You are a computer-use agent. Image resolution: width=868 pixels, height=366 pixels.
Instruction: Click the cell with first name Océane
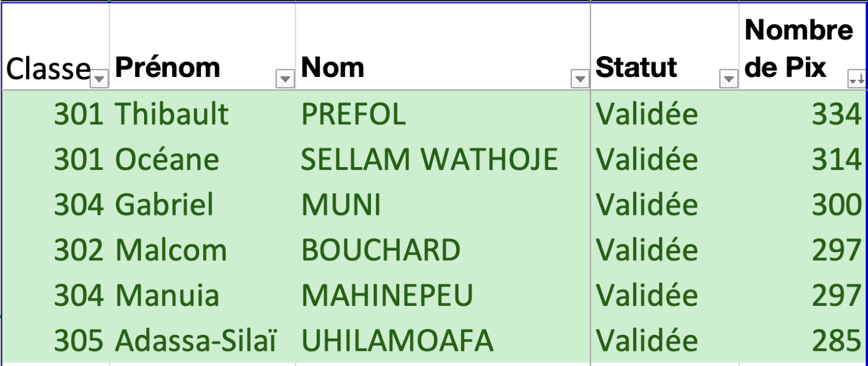[x=167, y=160]
